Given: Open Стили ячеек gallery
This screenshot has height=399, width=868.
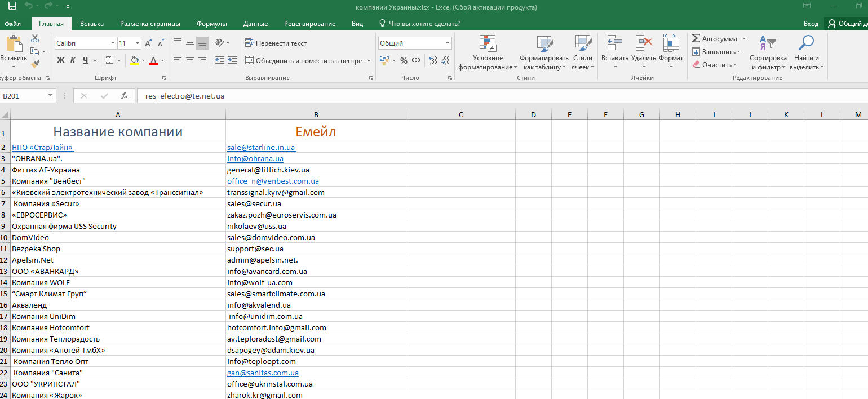Looking at the screenshot, I should point(583,52).
